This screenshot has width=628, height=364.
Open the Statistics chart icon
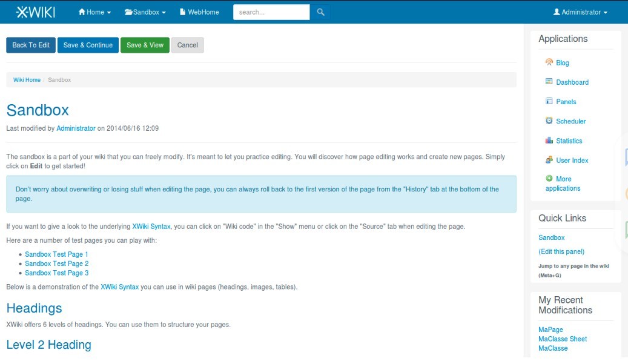[549, 141]
